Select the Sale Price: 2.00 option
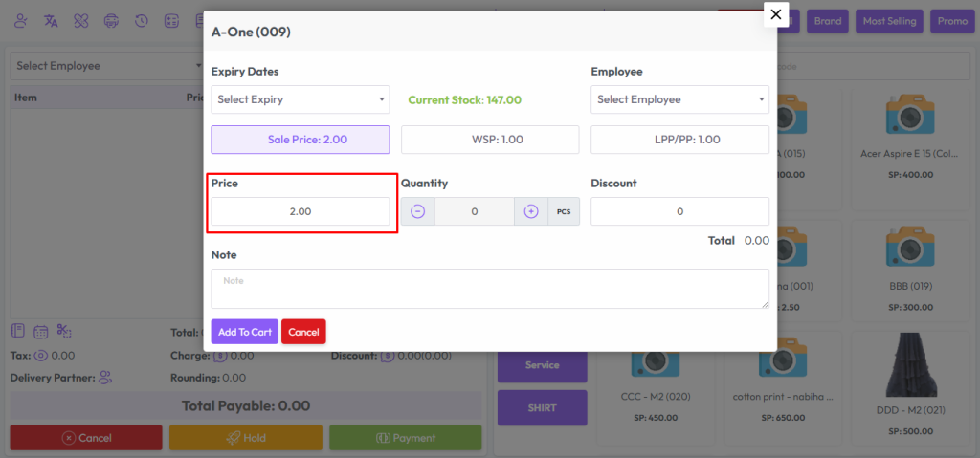 click(x=300, y=140)
